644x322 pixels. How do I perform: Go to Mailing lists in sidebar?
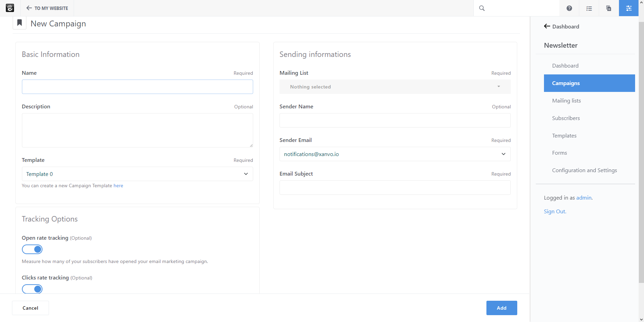point(566,100)
